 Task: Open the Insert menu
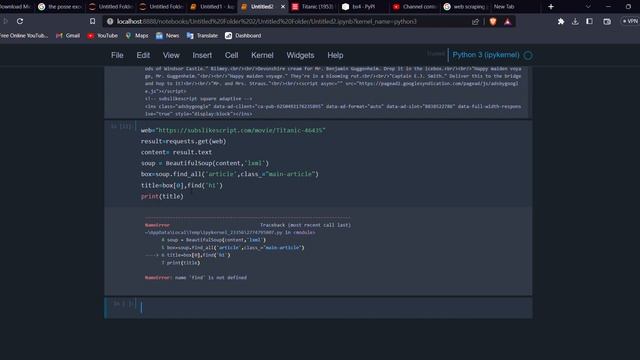click(x=202, y=55)
